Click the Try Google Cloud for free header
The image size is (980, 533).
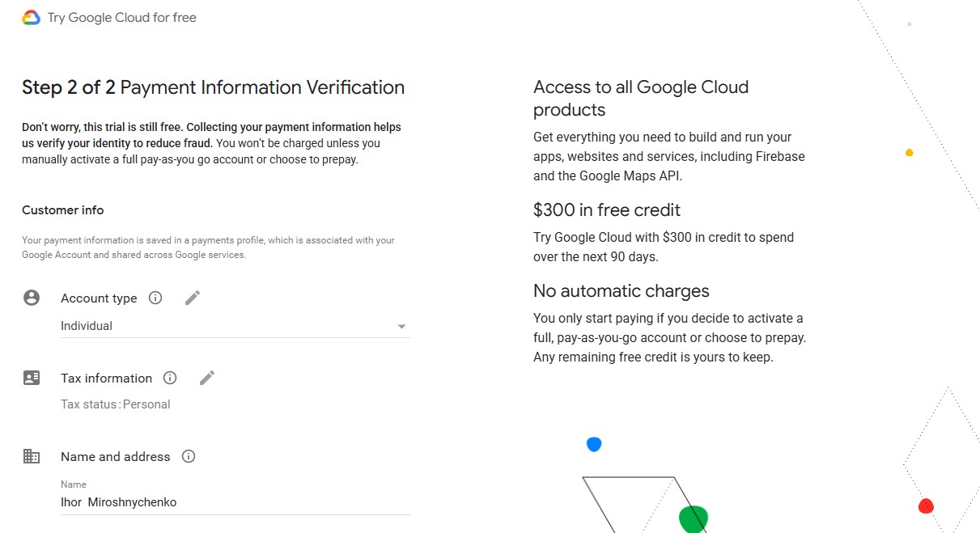121,16
